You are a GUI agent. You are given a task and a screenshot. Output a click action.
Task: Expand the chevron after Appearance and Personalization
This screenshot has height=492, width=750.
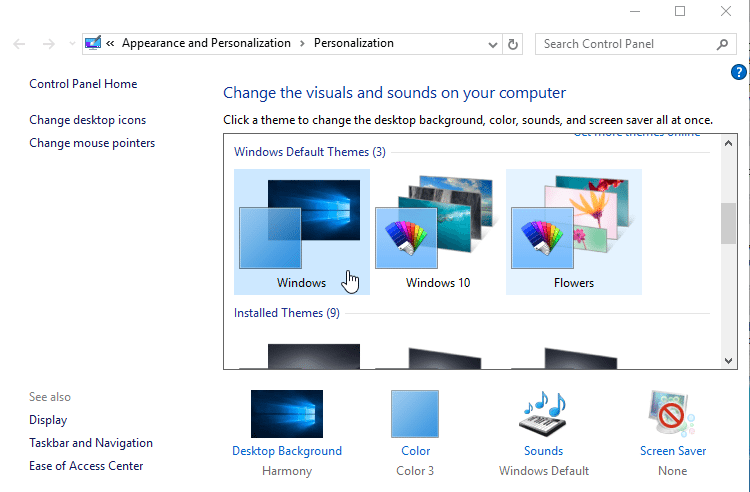point(302,44)
